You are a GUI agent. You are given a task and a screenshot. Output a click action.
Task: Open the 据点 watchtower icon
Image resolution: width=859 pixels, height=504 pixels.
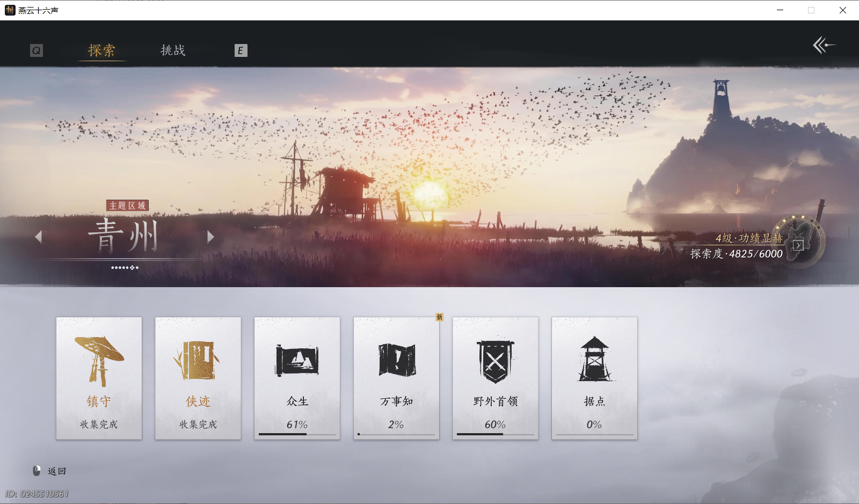(x=594, y=359)
